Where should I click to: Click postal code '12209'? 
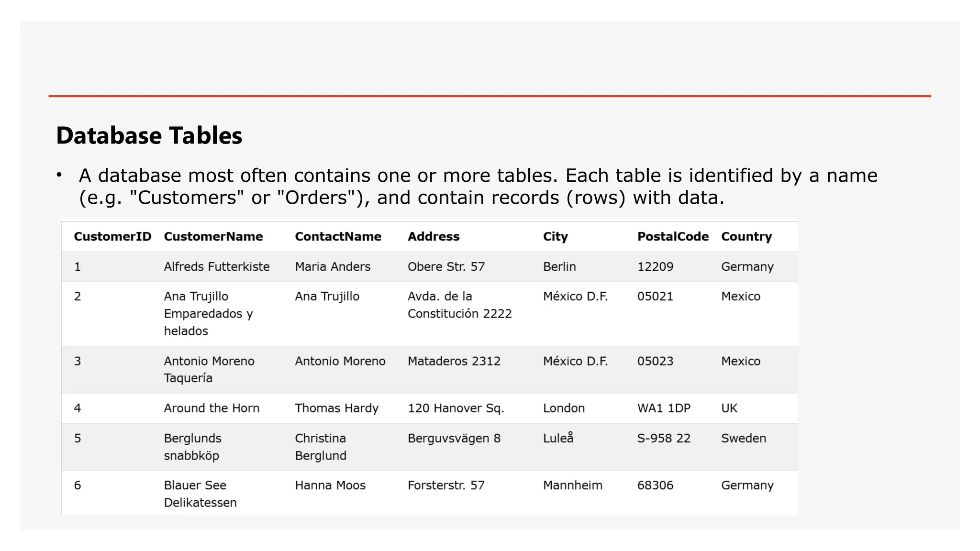pyautogui.click(x=655, y=267)
